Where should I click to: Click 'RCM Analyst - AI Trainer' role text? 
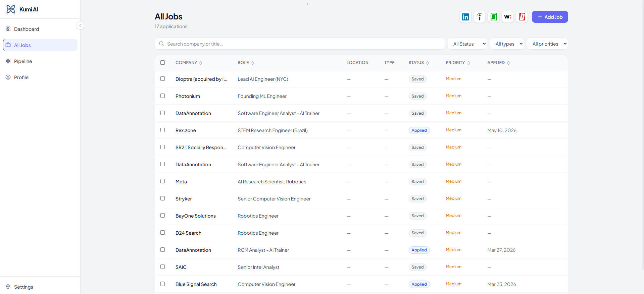pos(263,250)
